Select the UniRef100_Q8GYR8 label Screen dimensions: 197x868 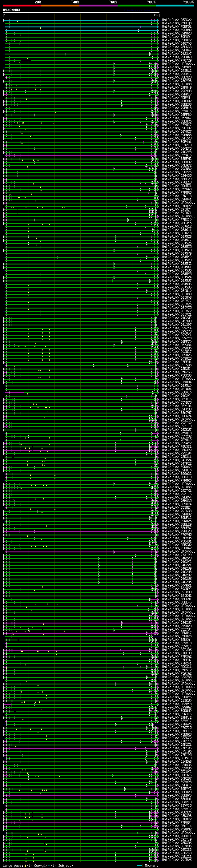177,81
